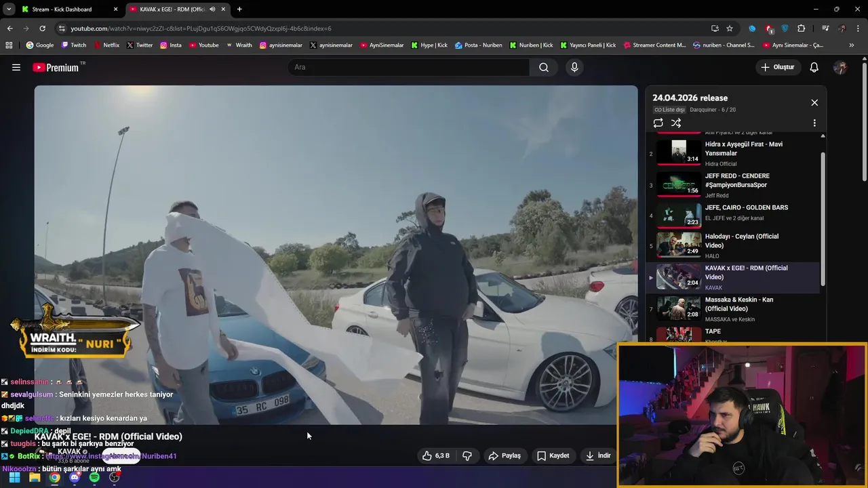Open Streamer Content M... bookmark
This screenshot has width=868, height=488.
tap(654, 45)
